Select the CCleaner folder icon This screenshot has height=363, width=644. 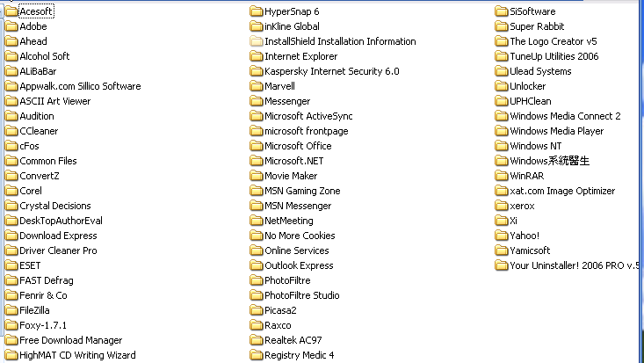[x=11, y=131]
